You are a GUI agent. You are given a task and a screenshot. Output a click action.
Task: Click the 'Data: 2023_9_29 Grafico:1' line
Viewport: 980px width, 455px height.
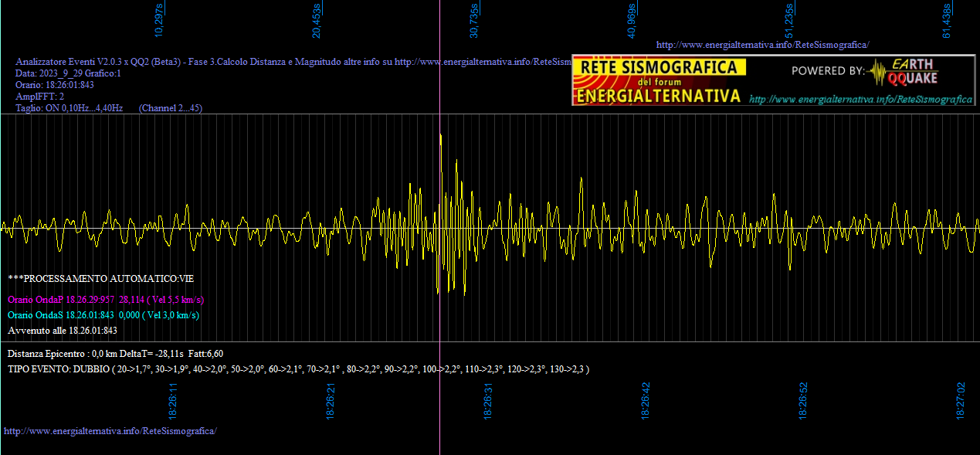click(x=69, y=73)
